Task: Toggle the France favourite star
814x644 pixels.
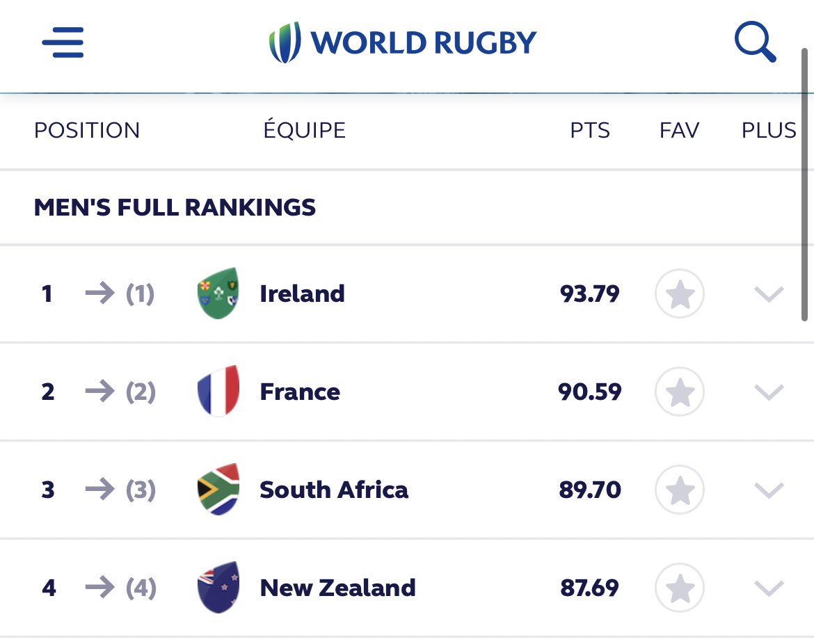Action: (x=680, y=392)
